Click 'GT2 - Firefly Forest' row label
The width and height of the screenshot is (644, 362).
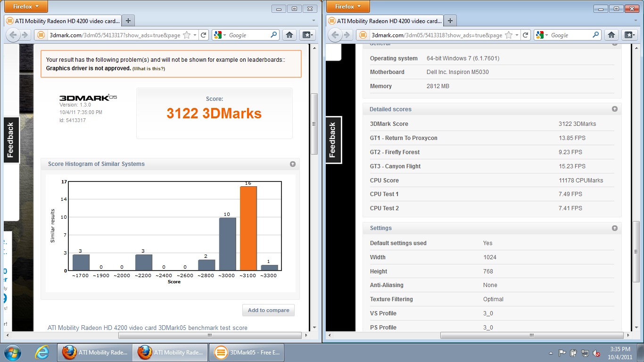coord(395,152)
